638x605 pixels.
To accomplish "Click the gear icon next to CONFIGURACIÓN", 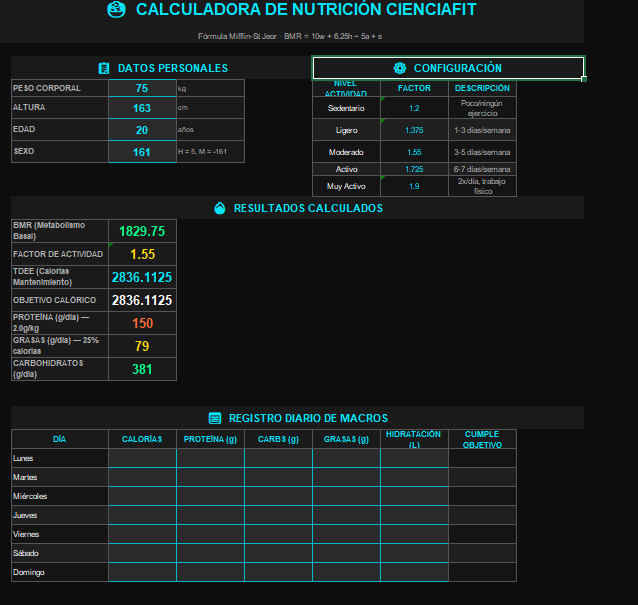I will coord(400,68).
